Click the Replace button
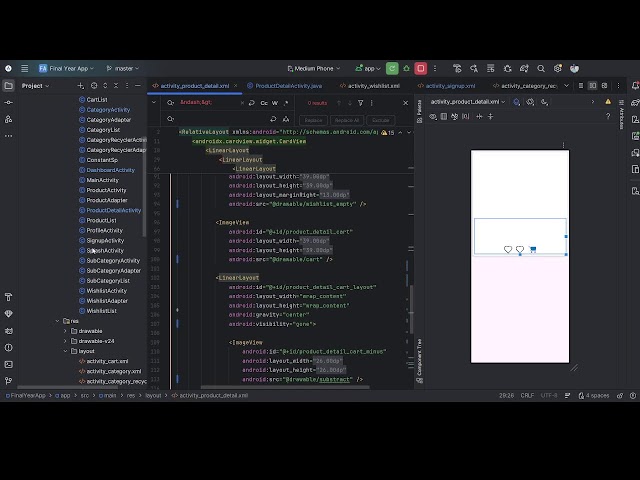Viewport: 640px width, 480px height. (x=313, y=120)
